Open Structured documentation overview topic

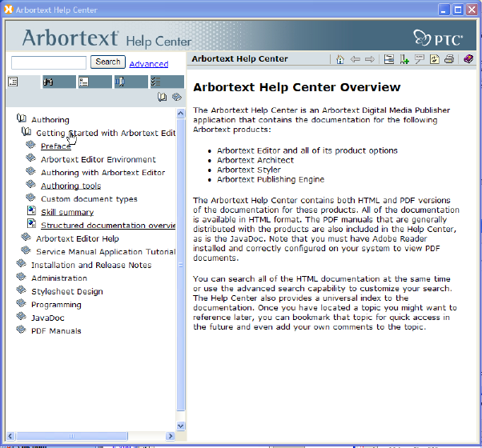pos(108,226)
